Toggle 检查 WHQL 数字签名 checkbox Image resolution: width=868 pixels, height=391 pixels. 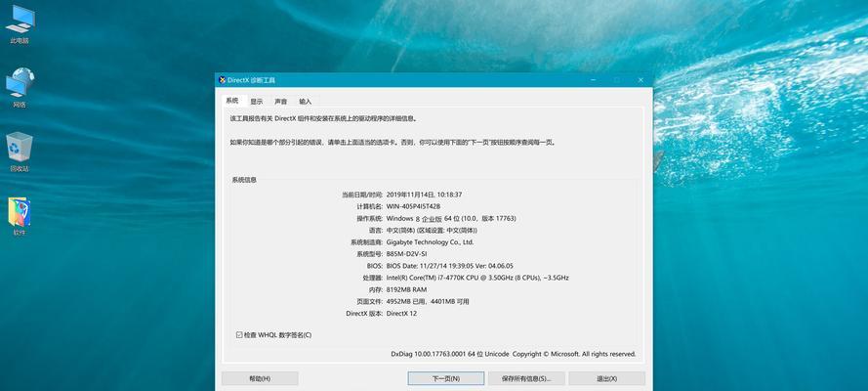pos(239,335)
